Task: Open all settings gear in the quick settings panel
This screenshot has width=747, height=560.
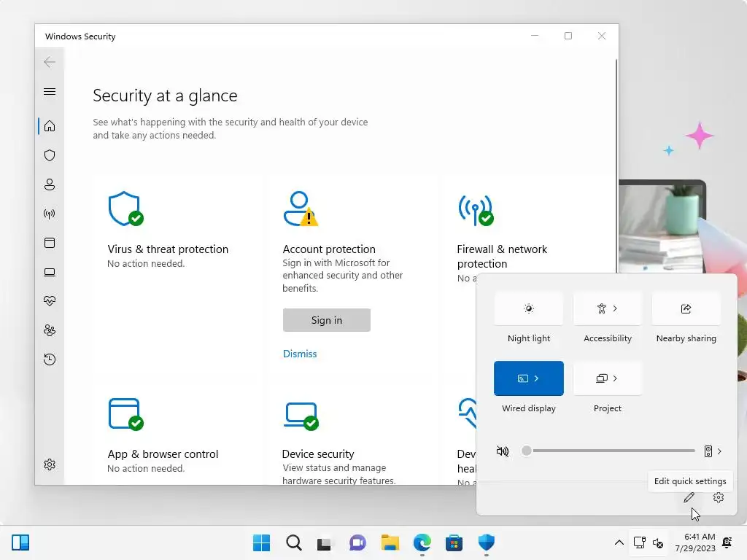Action: (719, 497)
